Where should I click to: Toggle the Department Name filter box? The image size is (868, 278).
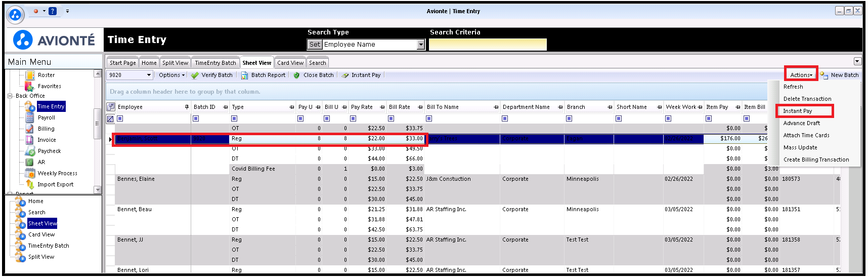pyautogui.click(x=505, y=118)
